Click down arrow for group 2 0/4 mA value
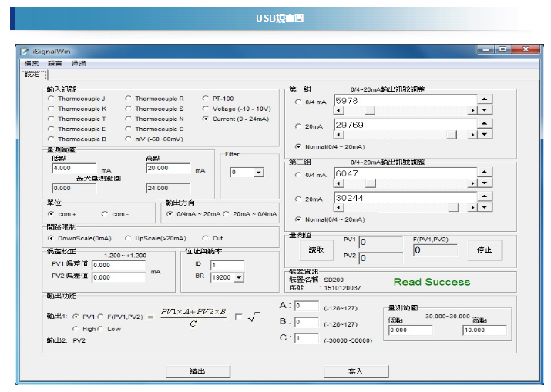551x392 pixels. click(x=484, y=184)
